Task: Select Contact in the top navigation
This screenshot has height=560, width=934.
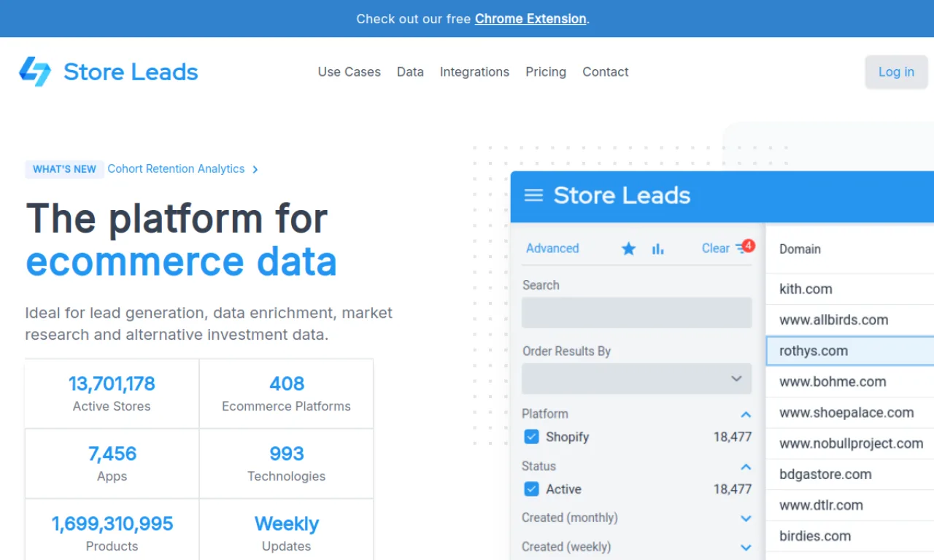Action: (606, 72)
